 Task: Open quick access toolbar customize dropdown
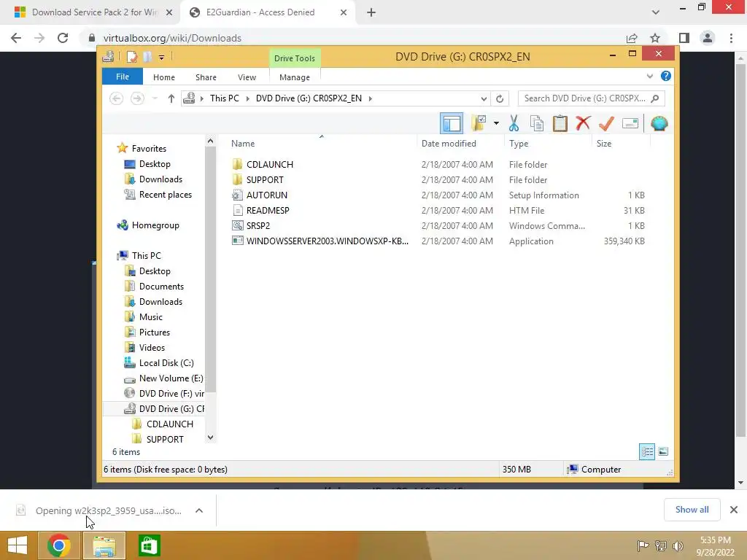[161, 58]
